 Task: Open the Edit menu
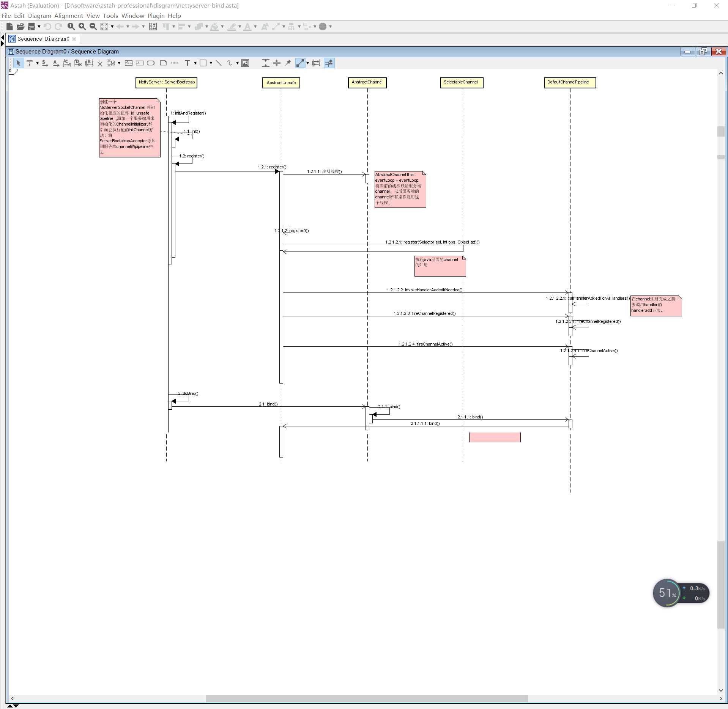(19, 16)
